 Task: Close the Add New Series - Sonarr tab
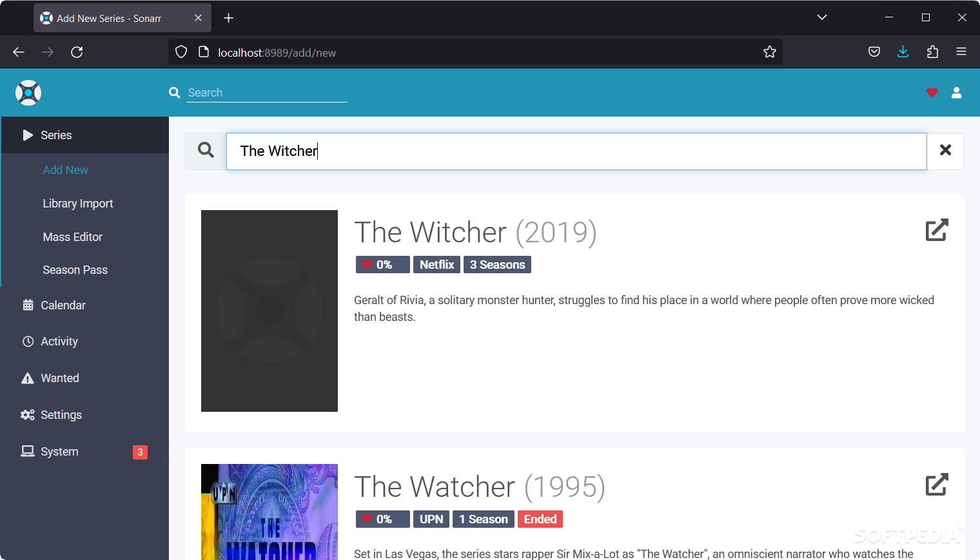click(x=198, y=18)
